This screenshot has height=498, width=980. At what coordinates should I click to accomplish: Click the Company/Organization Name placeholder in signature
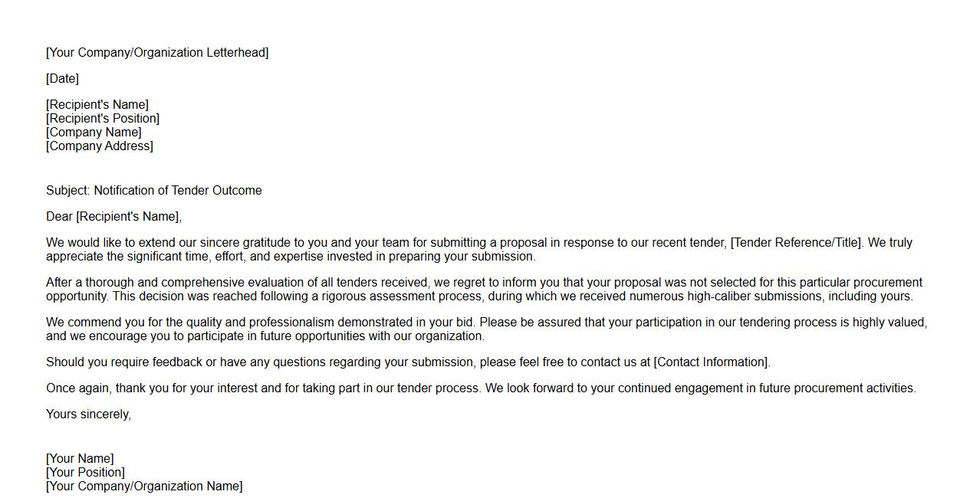click(144, 487)
